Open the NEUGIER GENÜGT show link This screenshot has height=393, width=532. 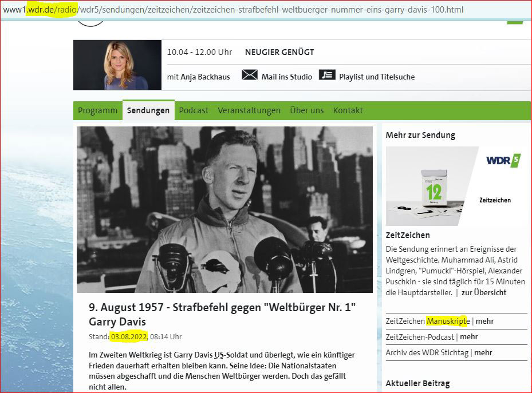(x=279, y=52)
